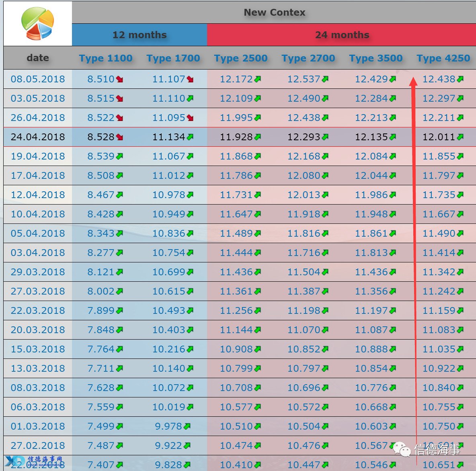Click the green up arrow beside 8.539

click(x=120, y=156)
